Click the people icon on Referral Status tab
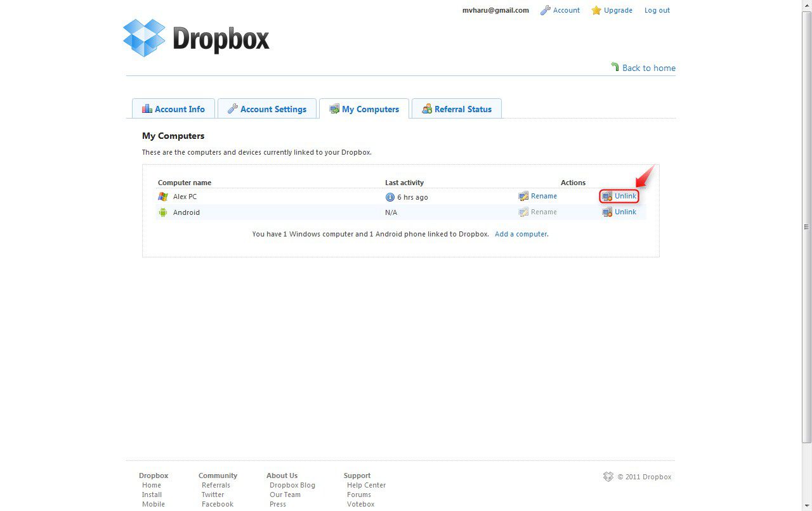812x511 pixels. point(427,109)
